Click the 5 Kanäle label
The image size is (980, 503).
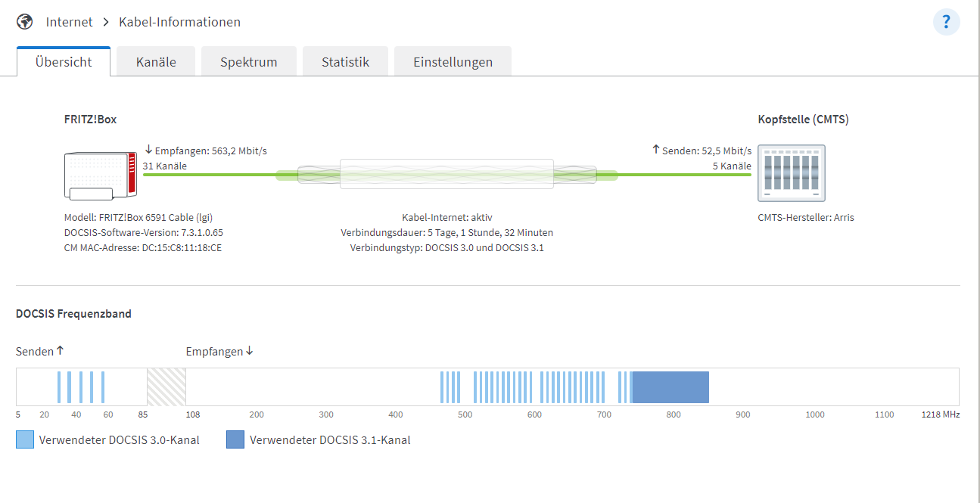(x=732, y=166)
